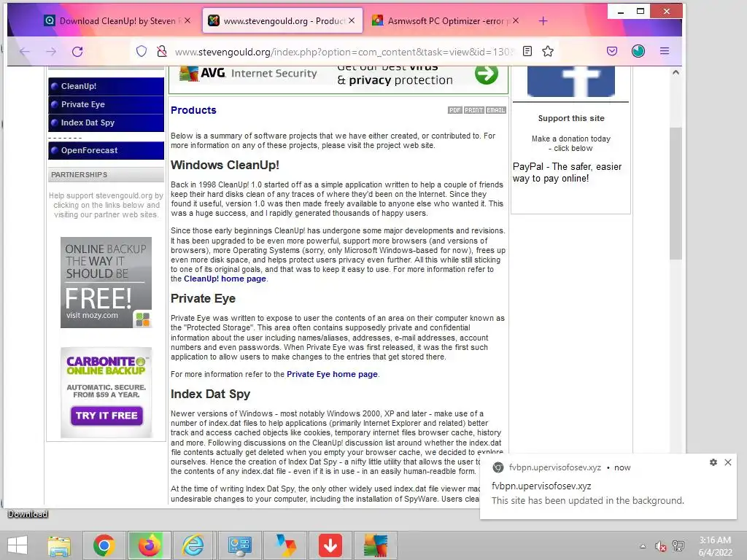Click the Facebook logo image
This screenshot has width=747, height=560.
pyautogui.click(x=570, y=82)
